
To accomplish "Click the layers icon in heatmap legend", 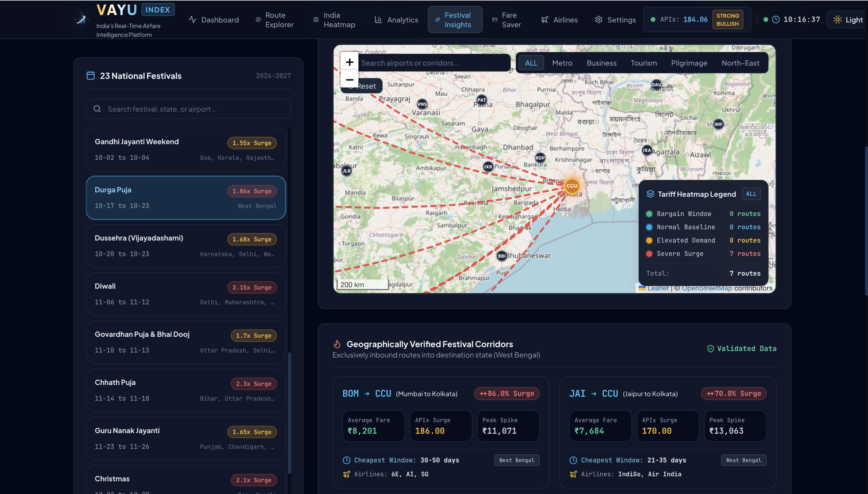I will pyautogui.click(x=650, y=194).
